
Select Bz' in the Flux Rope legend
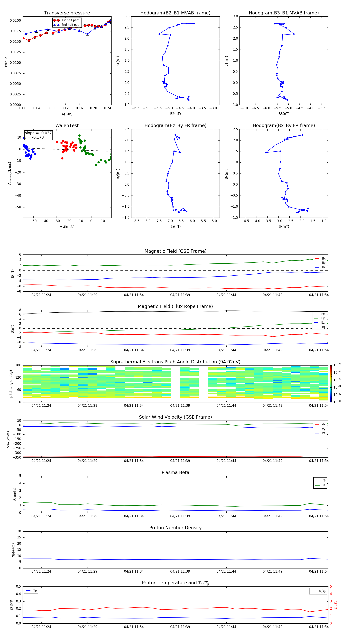point(320,323)
